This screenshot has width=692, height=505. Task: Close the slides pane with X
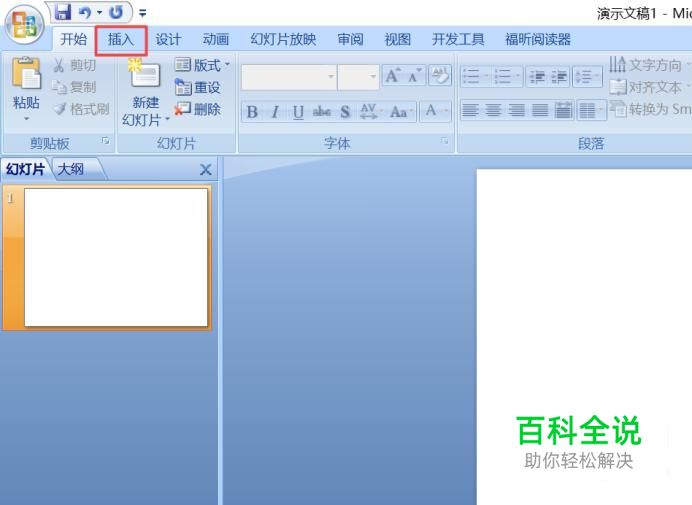click(206, 170)
